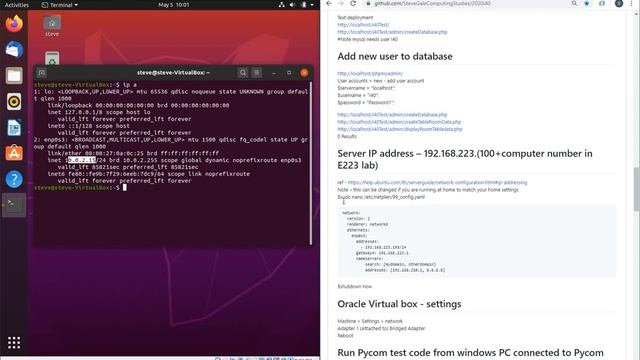
Task: Click 'sudo nano /etc/netplan/99_config.yaml' text
Action: [381, 197]
